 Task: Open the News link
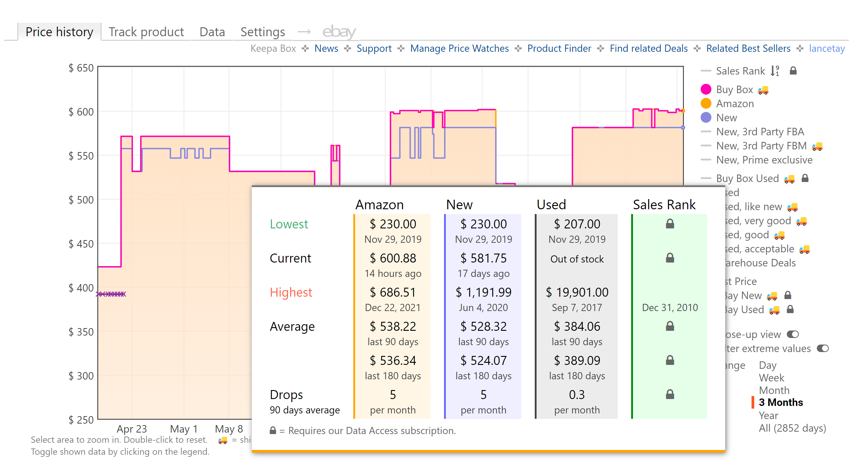tap(326, 48)
